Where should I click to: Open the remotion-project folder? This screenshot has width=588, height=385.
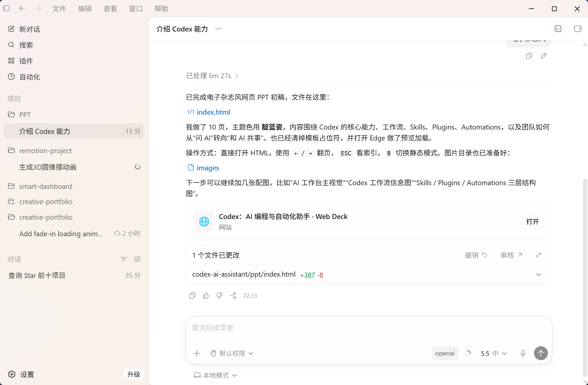coord(74,150)
